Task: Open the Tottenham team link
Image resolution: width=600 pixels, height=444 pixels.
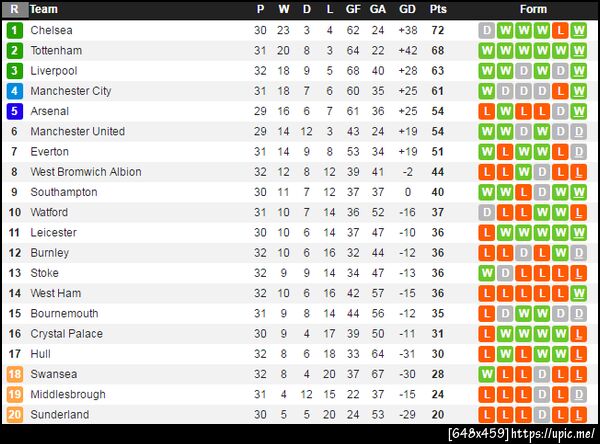Action: click(57, 50)
